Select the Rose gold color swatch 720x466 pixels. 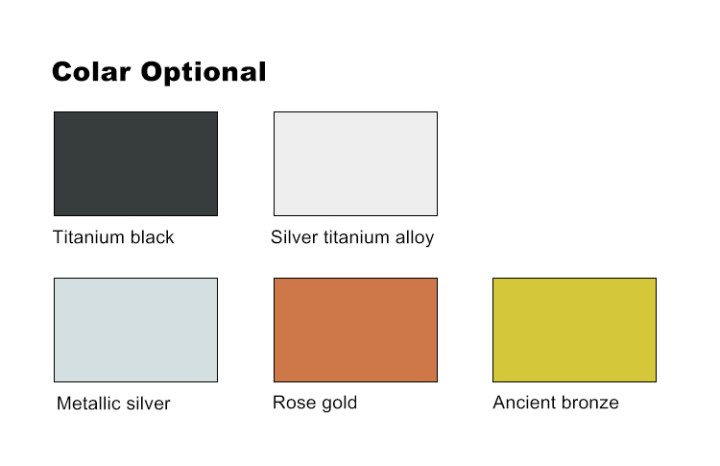356,330
